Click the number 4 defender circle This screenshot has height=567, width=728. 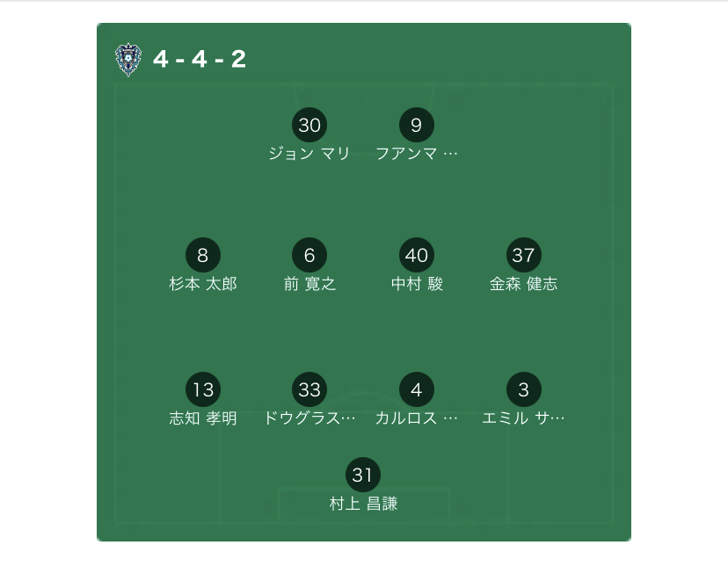pos(416,389)
